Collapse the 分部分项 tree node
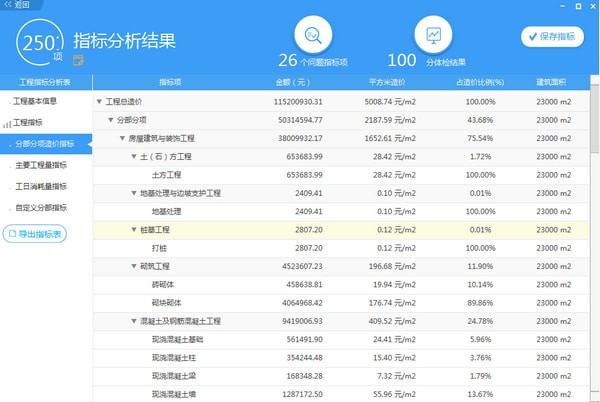This screenshot has width=600, height=402. (x=110, y=120)
